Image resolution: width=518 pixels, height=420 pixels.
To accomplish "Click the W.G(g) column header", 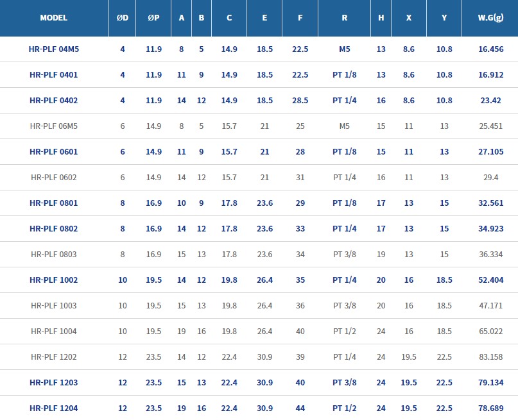I will (x=490, y=18).
